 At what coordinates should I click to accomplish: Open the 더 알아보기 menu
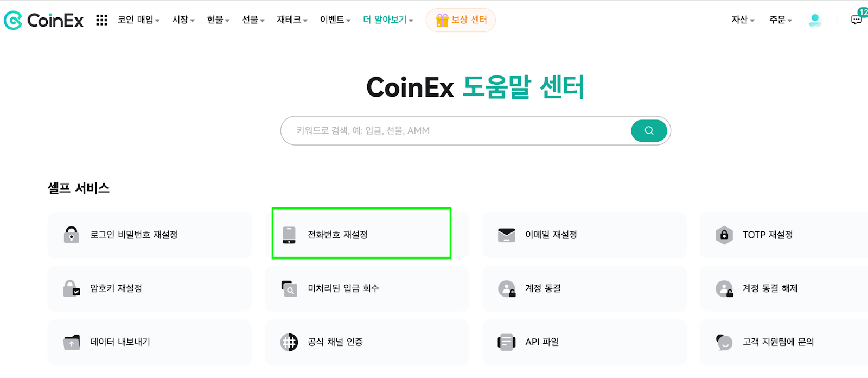coord(388,20)
